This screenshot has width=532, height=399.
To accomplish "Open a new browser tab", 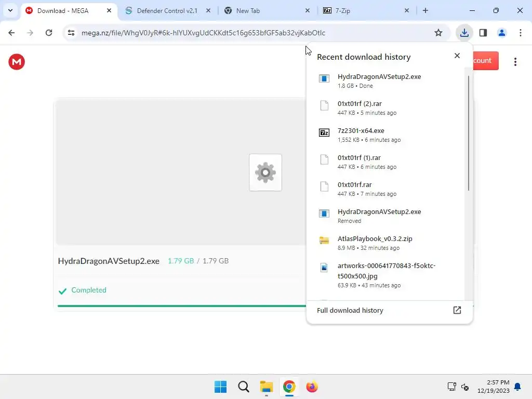I will (x=425, y=11).
